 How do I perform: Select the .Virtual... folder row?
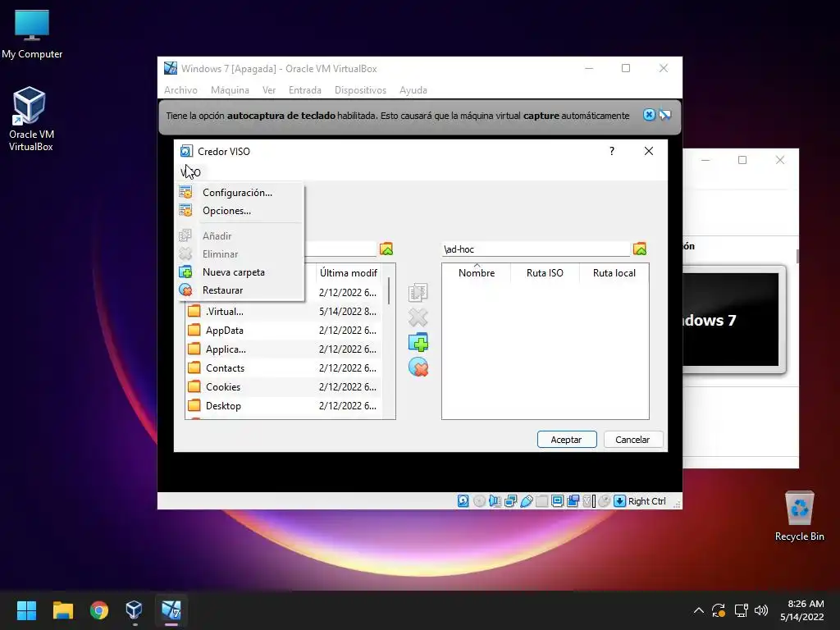tap(284, 311)
